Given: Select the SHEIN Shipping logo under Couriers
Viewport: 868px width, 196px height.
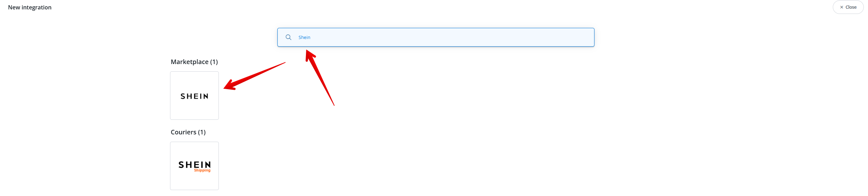Looking at the screenshot, I should tap(194, 166).
